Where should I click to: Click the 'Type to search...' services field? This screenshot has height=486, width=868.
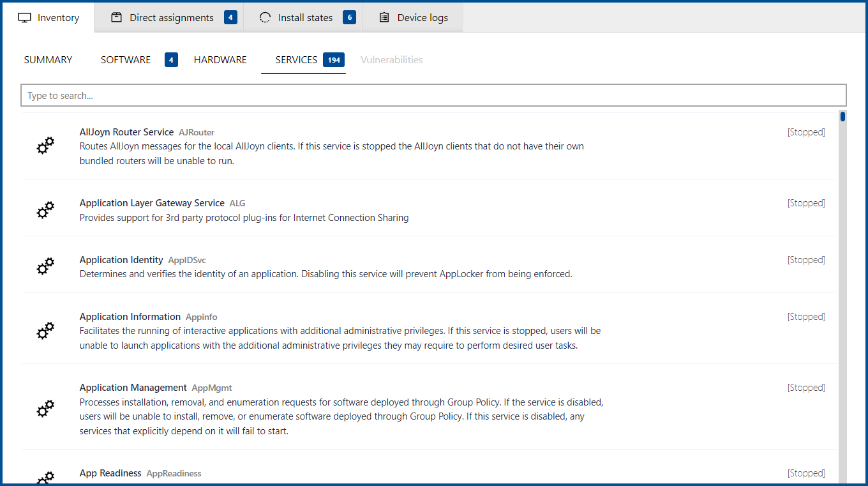point(433,96)
